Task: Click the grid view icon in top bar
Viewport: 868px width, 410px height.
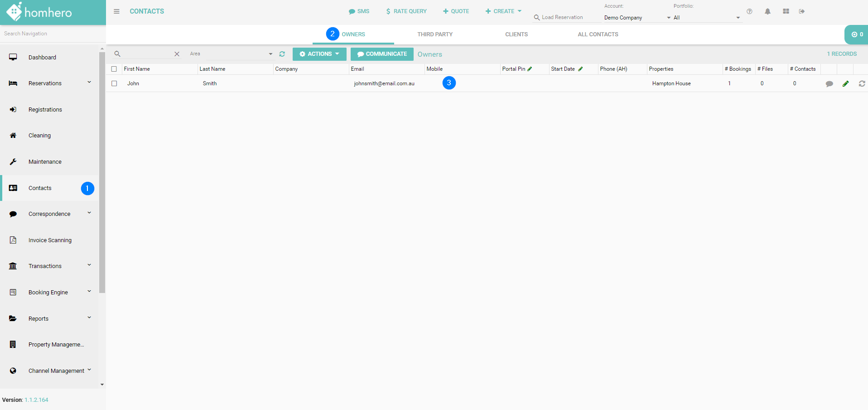Action: click(x=786, y=11)
